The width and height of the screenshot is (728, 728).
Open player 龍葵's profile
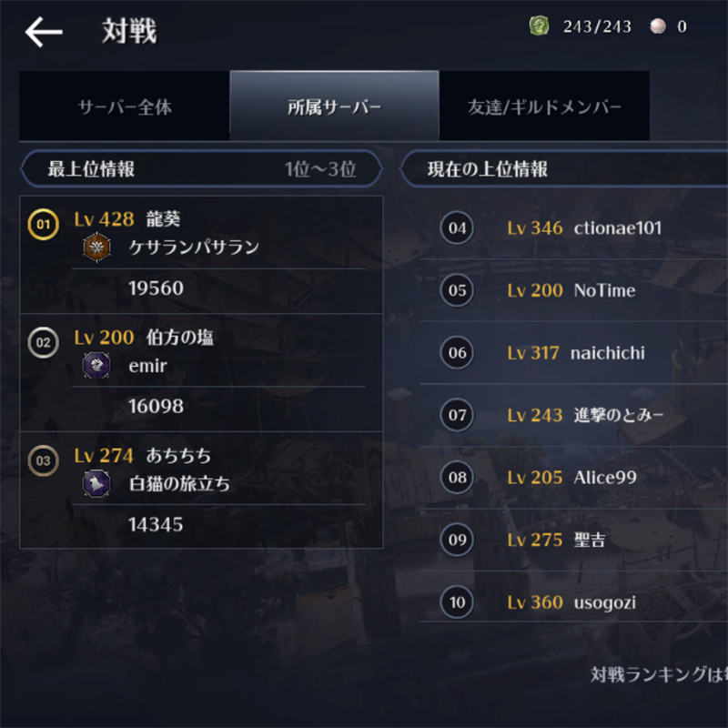tap(164, 219)
